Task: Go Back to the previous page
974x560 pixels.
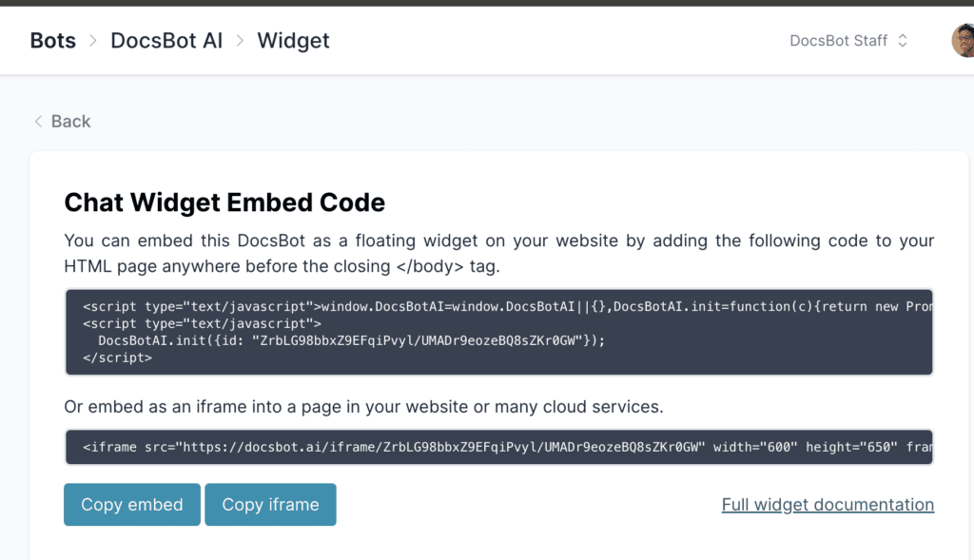Action: point(70,122)
